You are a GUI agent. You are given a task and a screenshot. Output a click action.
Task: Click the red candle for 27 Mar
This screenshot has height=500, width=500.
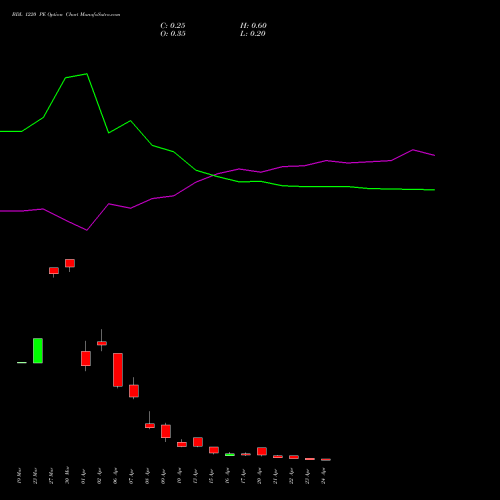coord(54,271)
